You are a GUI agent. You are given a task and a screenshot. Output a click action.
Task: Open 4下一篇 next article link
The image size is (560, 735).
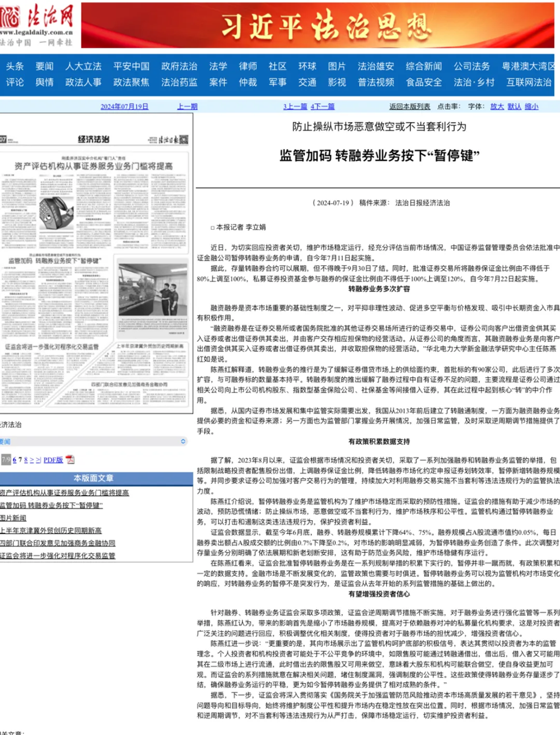pos(323,106)
